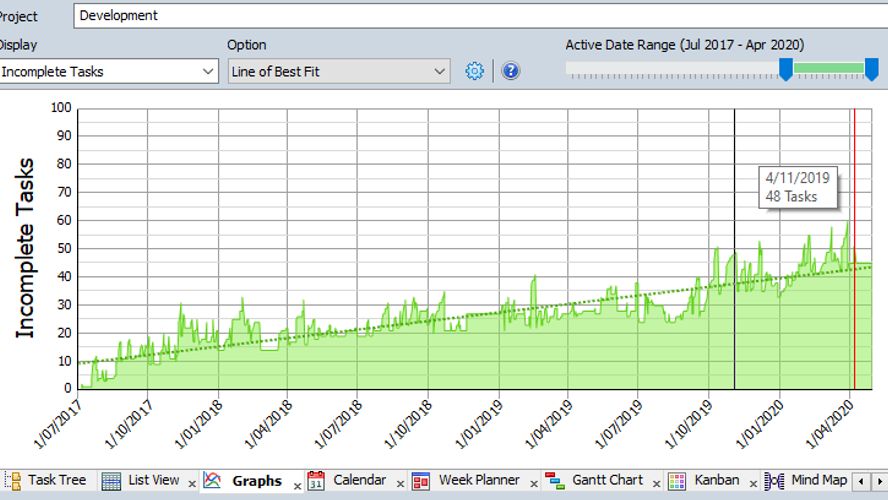Screen dimensions: 888x500
Task: Open graph settings gear icon
Action: click(x=475, y=71)
